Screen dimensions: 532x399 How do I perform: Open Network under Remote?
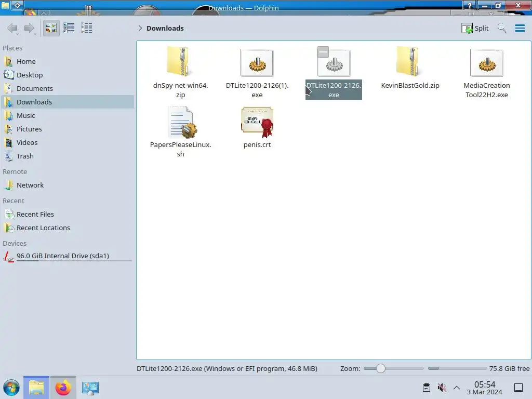tap(68, 185)
